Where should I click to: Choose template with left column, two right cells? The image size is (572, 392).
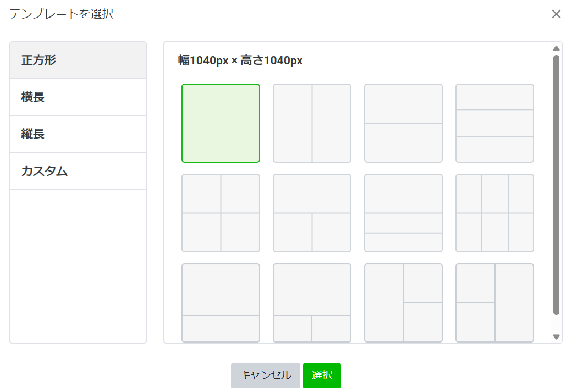(x=403, y=302)
